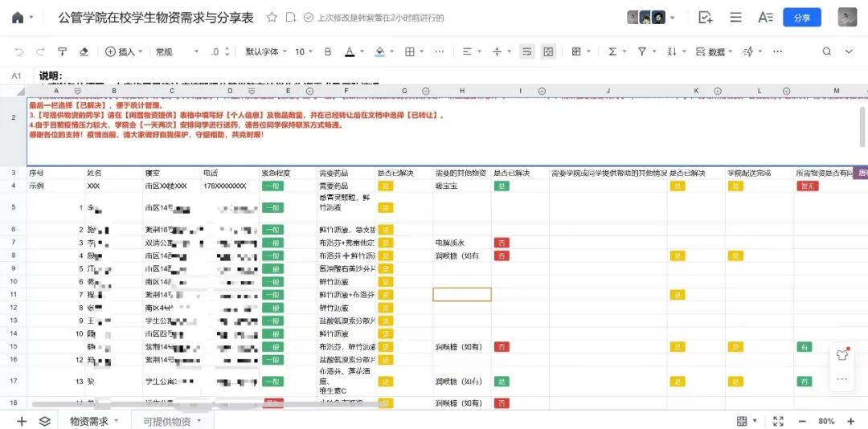Expand the 默认字体 font dropdown
Screen dimensions: 868x429
pos(265,51)
